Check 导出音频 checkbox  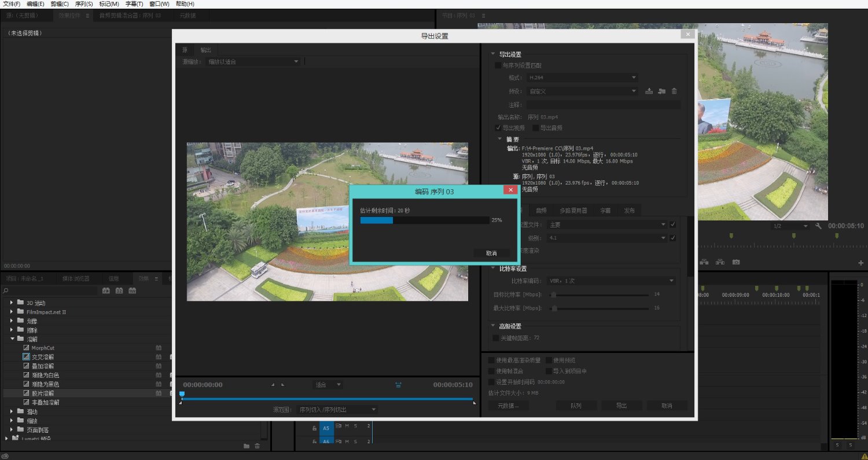pyautogui.click(x=536, y=128)
